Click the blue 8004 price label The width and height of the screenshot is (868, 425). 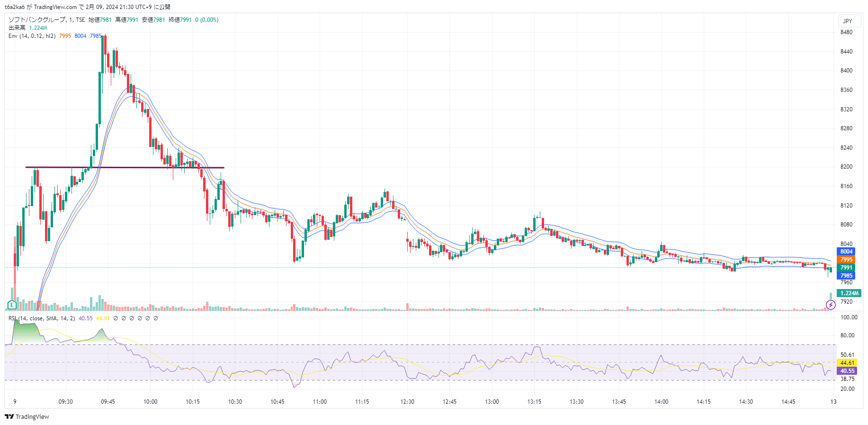846,252
